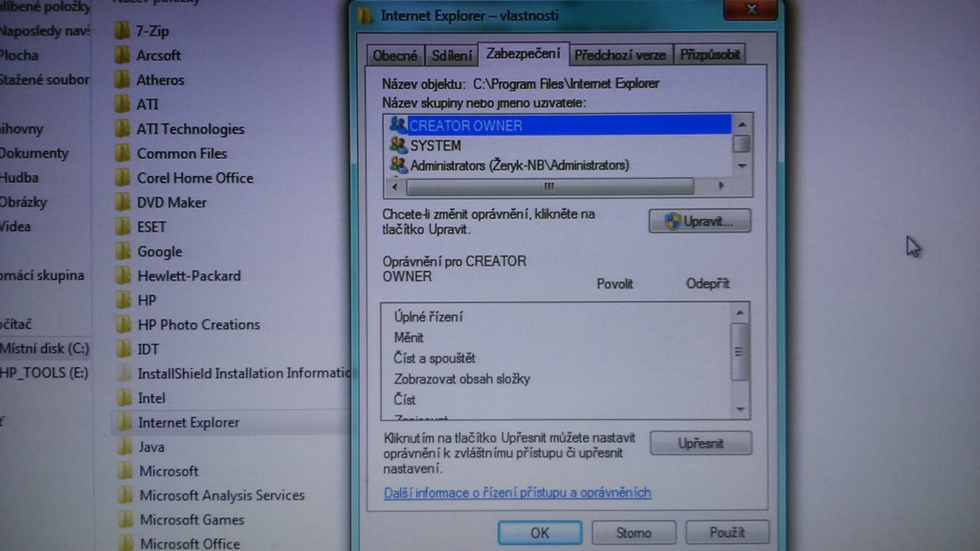
Task: Click the horizontal scrollbar in user list
Action: [547, 187]
